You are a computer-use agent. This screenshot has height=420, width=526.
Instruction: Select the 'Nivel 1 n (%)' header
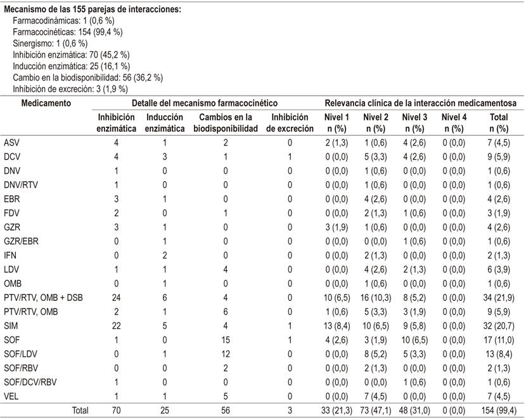click(337, 123)
